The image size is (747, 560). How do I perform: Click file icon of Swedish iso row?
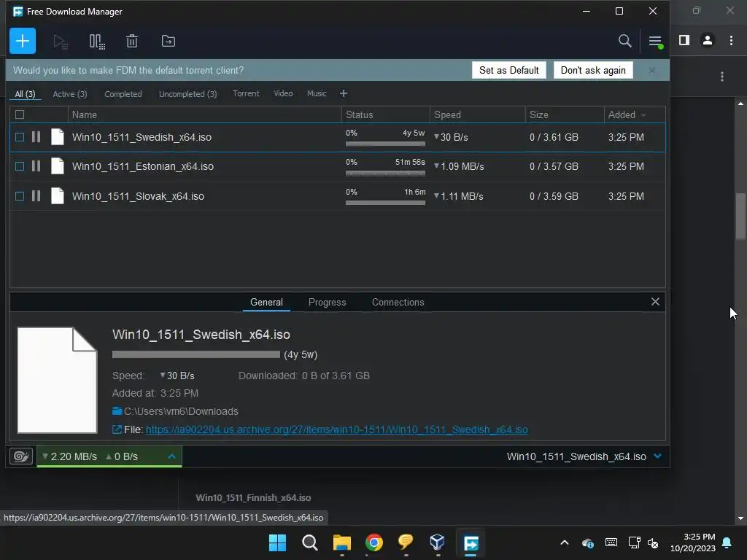click(57, 136)
